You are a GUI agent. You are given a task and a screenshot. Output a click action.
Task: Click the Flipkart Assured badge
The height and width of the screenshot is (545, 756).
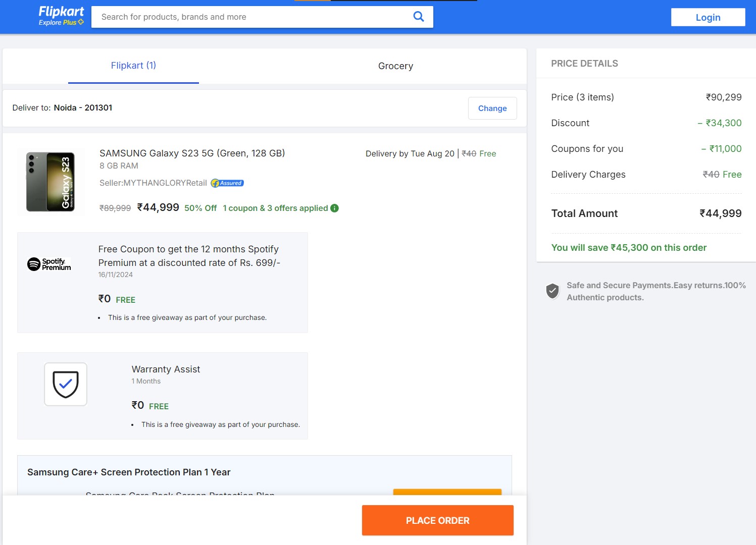pos(227,183)
